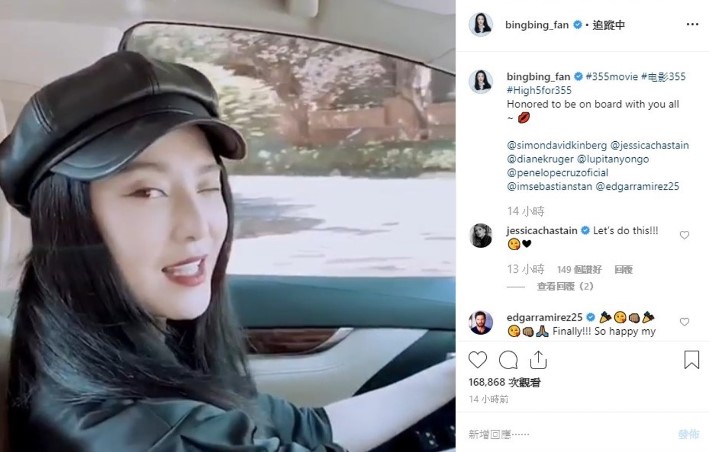Play the video of woman in car
The width and height of the screenshot is (718, 452).
(x=228, y=226)
